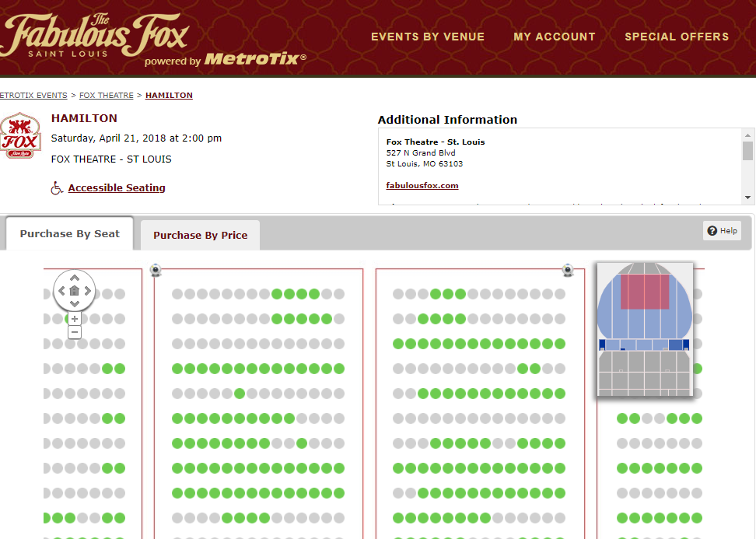
Task: Click the Fabulous Fox logo
Action: 95,37
